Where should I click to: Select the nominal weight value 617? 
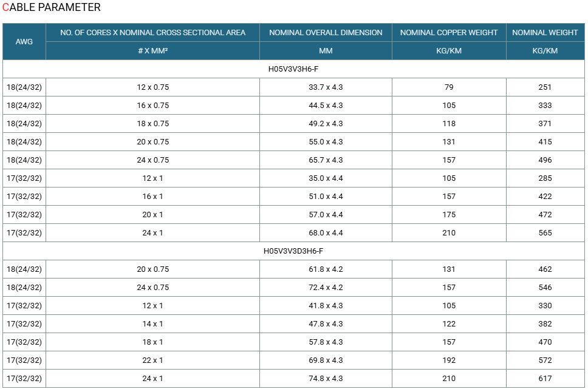point(545,379)
